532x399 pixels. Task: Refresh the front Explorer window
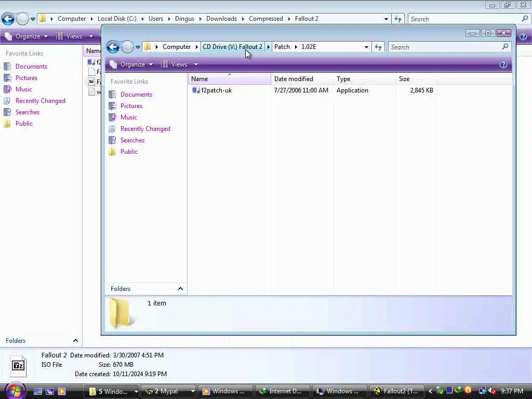point(378,47)
